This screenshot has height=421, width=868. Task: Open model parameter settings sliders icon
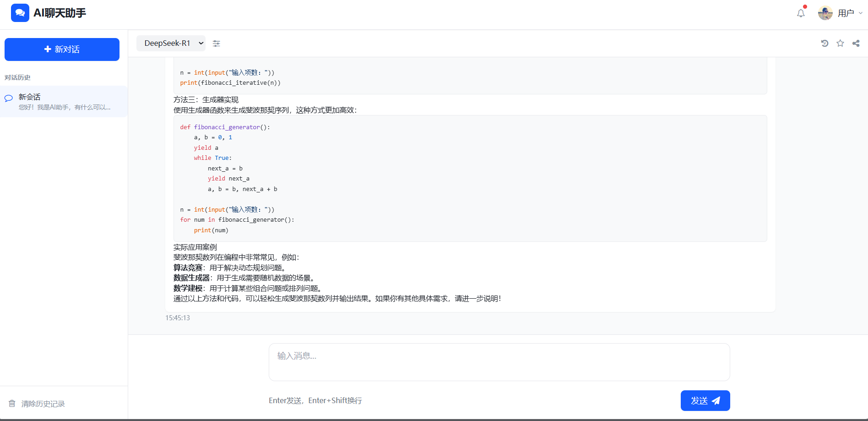point(217,43)
